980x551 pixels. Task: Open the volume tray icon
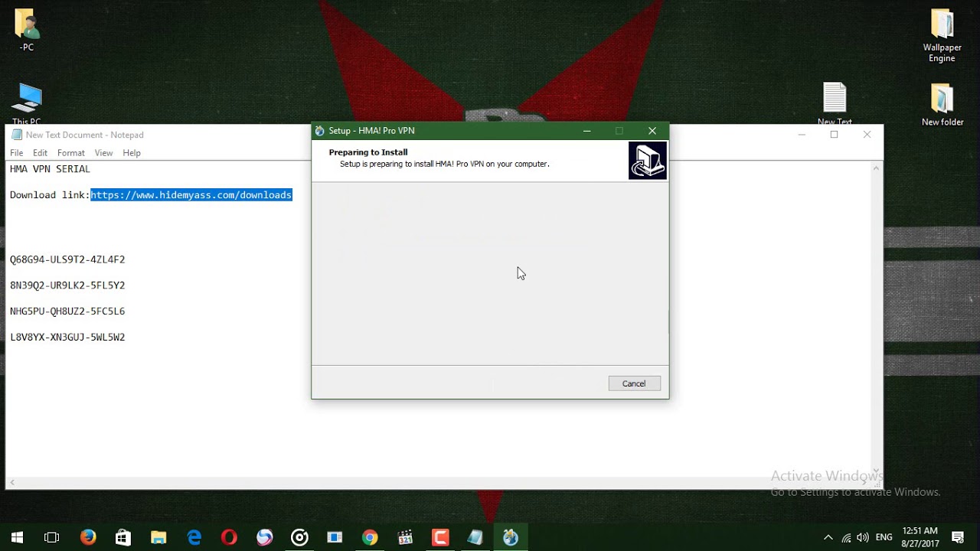click(863, 538)
